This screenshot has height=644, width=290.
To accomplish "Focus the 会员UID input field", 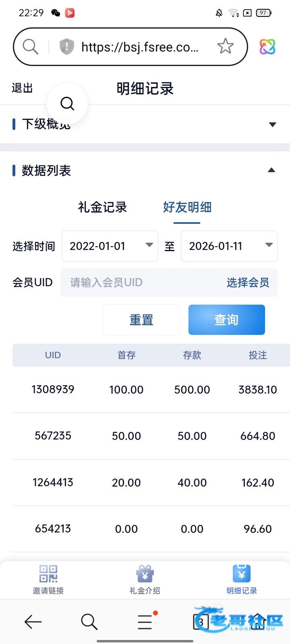I will pyautogui.click(x=141, y=283).
